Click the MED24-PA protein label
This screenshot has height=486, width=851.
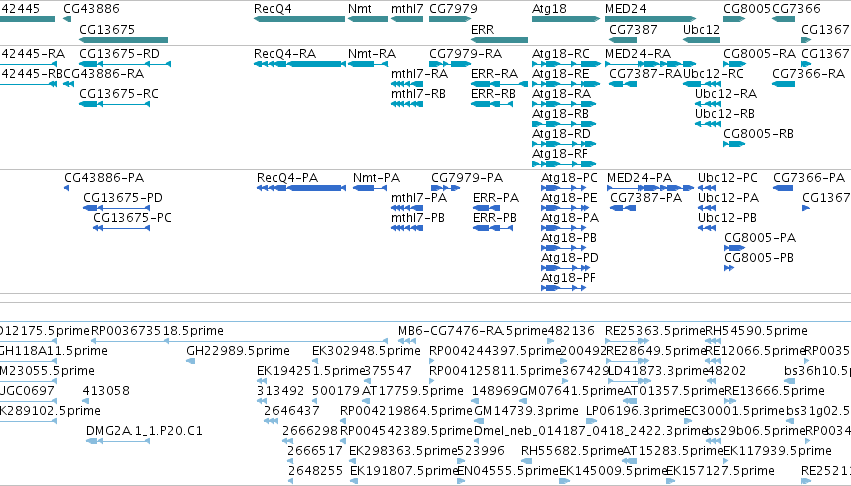coord(639,178)
